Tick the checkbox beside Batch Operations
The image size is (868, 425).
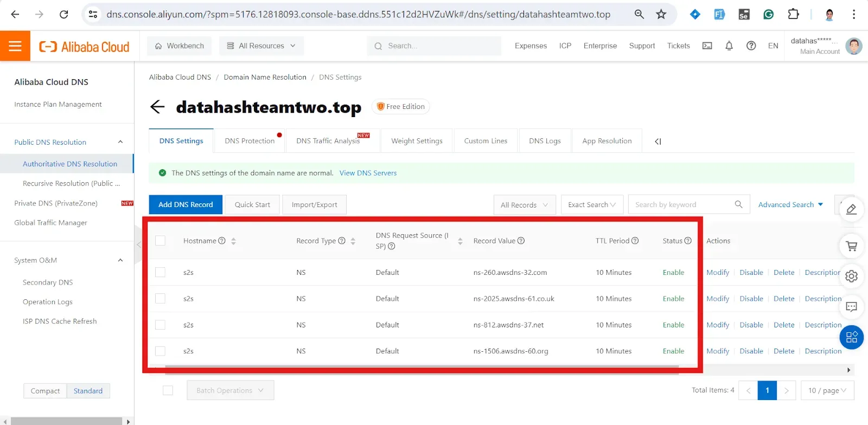point(168,390)
